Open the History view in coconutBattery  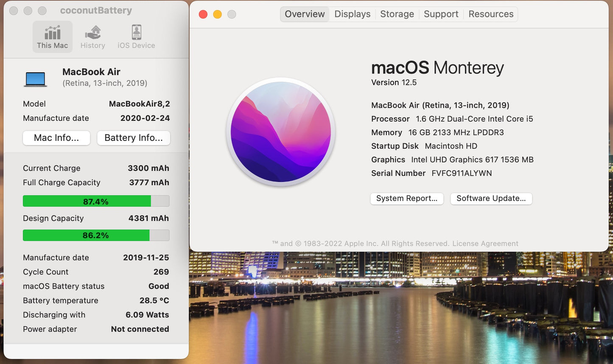click(x=92, y=36)
